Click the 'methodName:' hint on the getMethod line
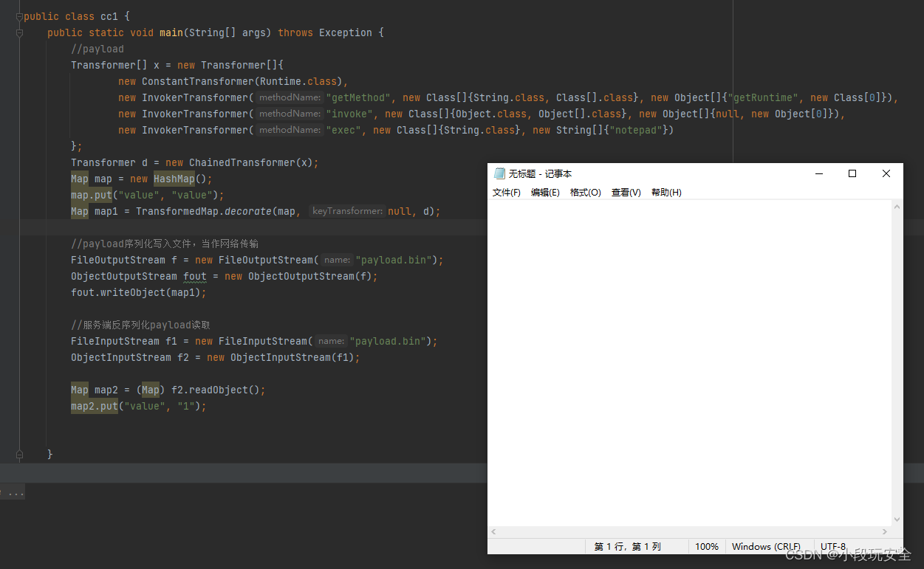The height and width of the screenshot is (569, 924). click(290, 97)
